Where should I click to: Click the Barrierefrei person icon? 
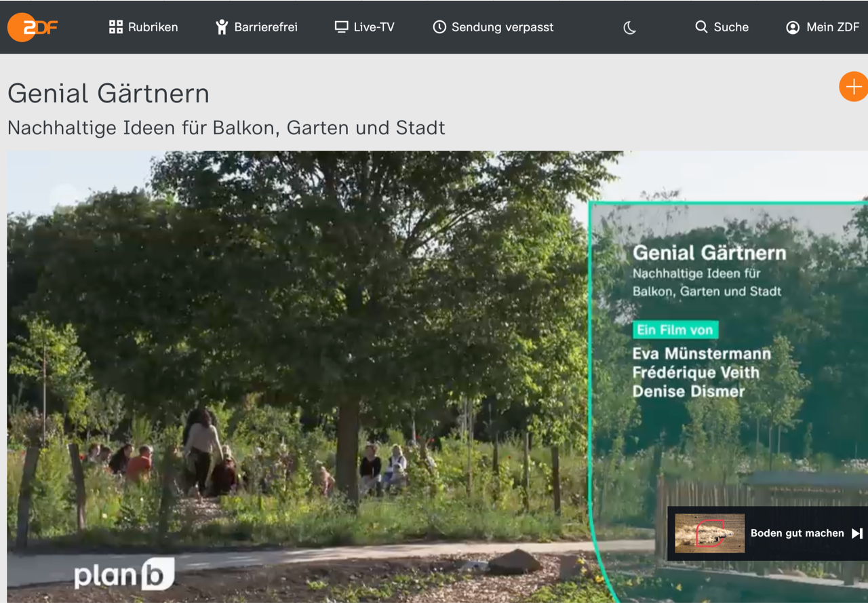[x=222, y=27]
